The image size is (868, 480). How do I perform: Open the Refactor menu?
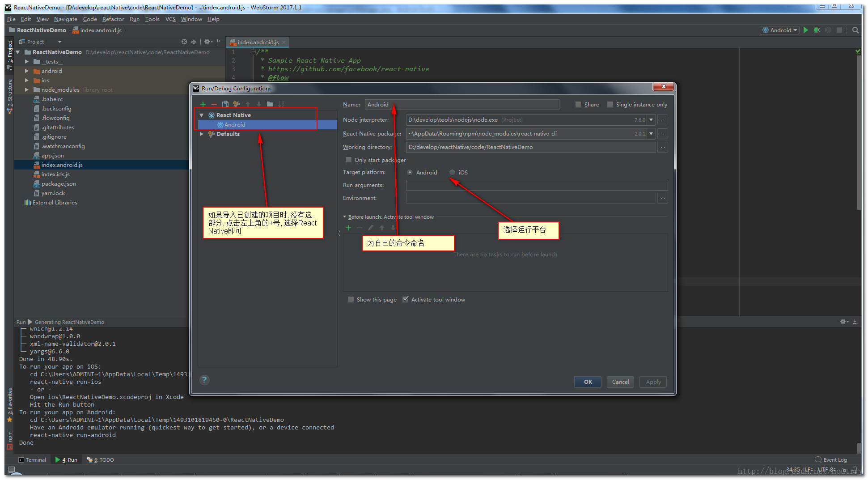click(113, 19)
